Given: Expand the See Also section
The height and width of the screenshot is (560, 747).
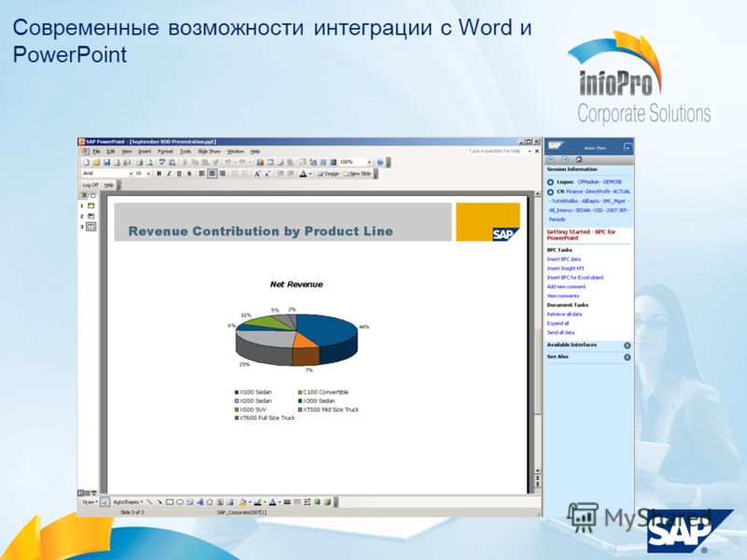Looking at the screenshot, I should coord(627,357).
